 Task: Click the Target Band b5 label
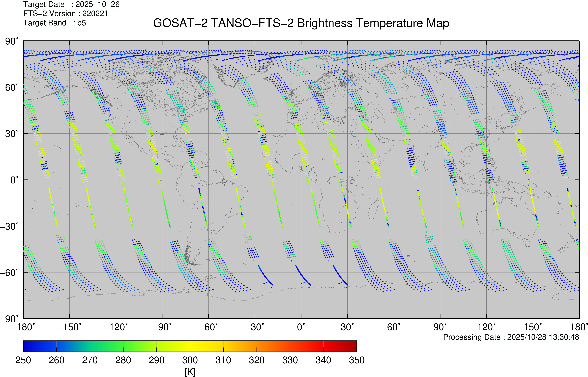coord(54,23)
